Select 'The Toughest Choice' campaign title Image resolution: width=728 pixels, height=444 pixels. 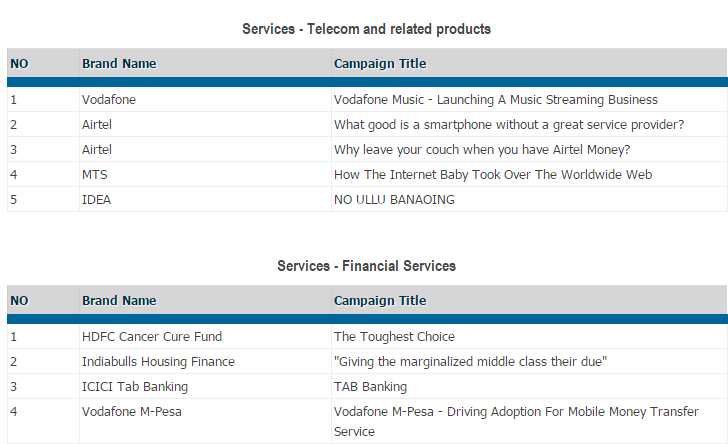(394, 337)
